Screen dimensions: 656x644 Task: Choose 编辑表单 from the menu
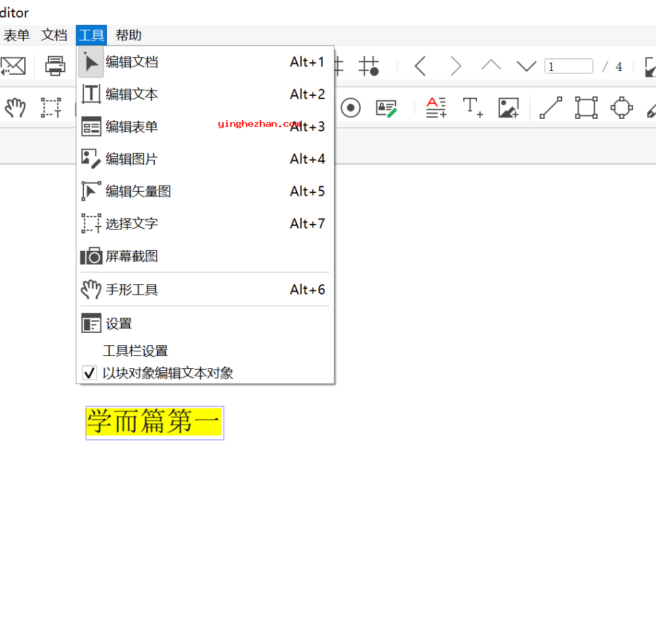click(x=205, y=127)
